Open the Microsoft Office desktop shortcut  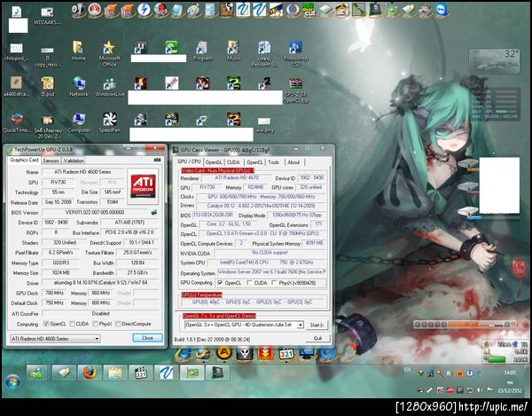109,54
